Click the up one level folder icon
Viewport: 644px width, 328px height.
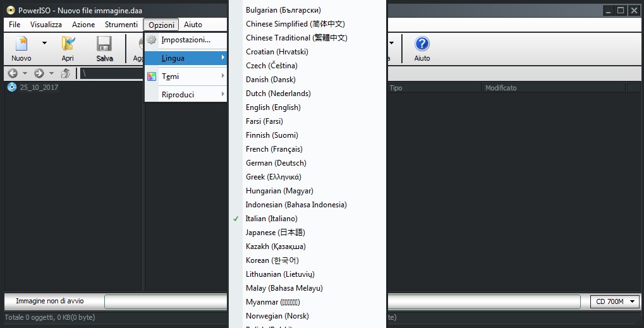click(66, 73)
